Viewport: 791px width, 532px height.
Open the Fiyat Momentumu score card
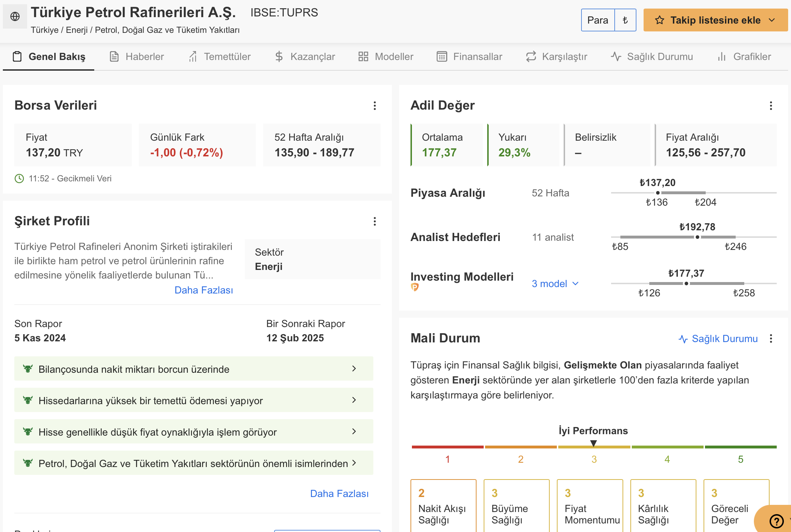point(590,506)
